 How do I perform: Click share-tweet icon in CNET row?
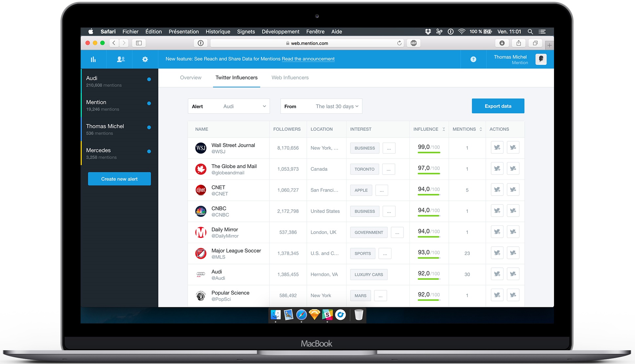[513, 190]
